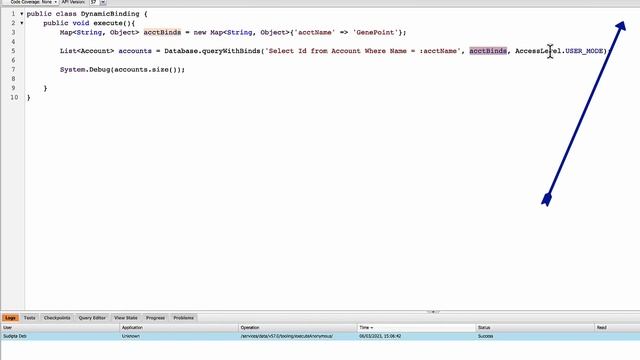Select the Sudipta Deb log row user cell

tap(60, 336)
